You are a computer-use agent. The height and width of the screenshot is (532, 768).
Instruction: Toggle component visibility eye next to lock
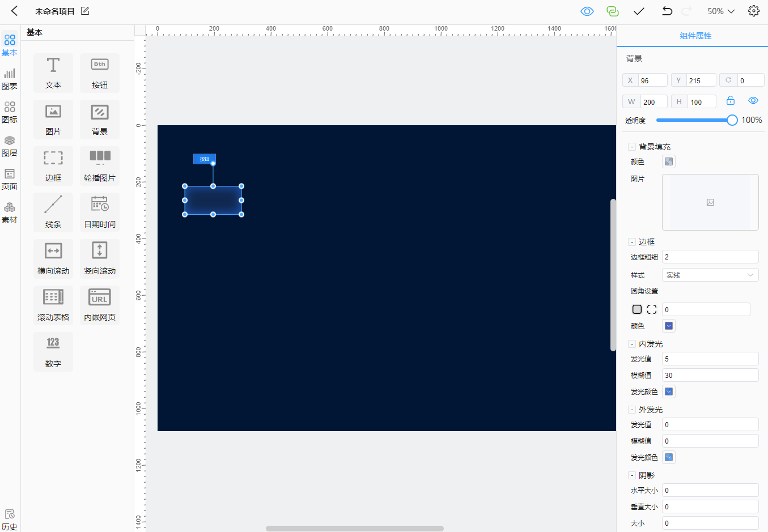[x=753, y=101]
